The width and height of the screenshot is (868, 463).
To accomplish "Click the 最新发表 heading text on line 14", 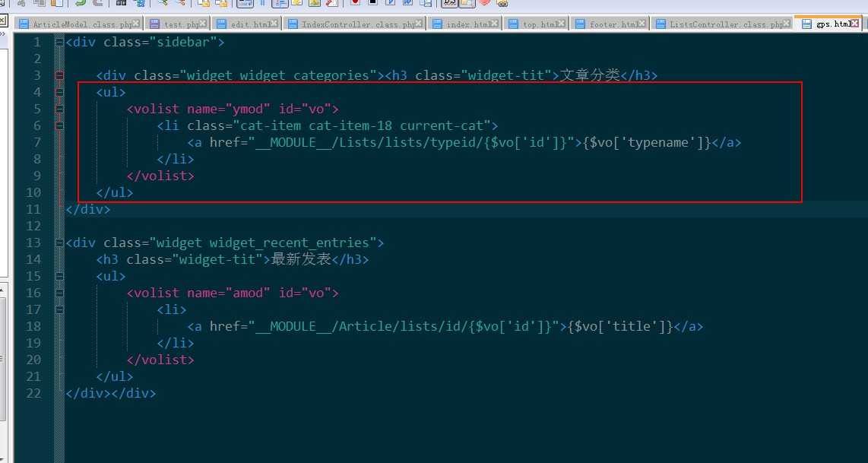I will pos(301,259).
